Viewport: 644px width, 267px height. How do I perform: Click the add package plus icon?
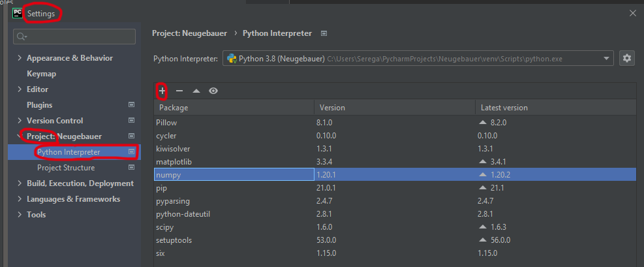tap(162, 91)
